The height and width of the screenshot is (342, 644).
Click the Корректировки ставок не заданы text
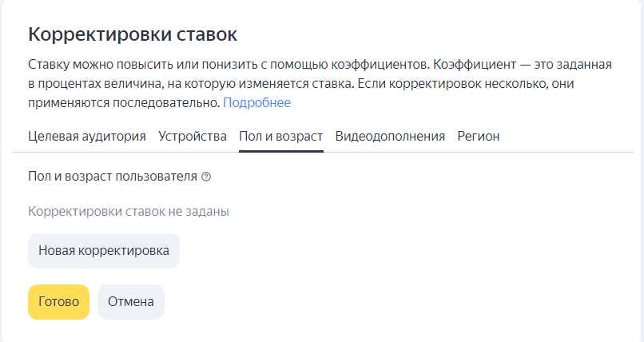tap(129, 212)
